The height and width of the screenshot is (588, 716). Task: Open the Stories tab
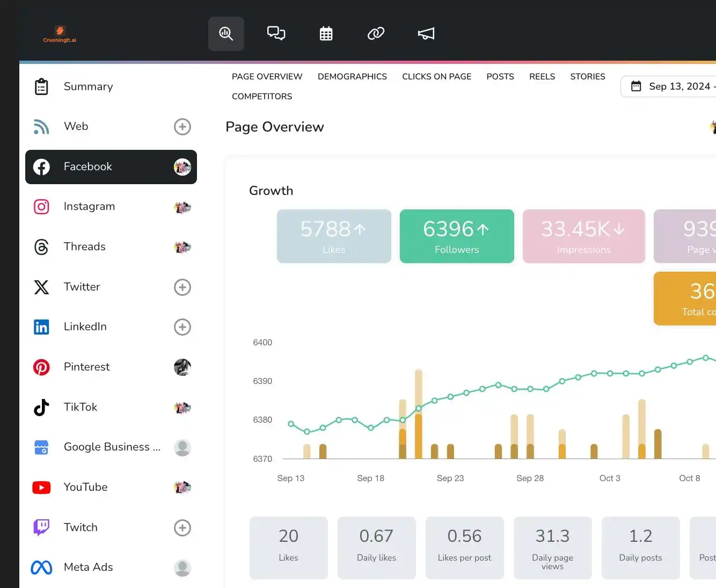[x=588, y=77]
